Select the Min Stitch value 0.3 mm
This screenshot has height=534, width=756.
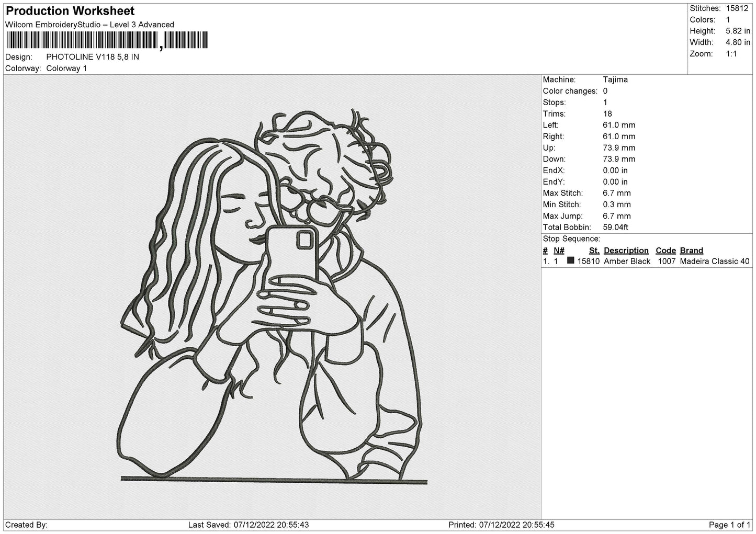point(617,204)
